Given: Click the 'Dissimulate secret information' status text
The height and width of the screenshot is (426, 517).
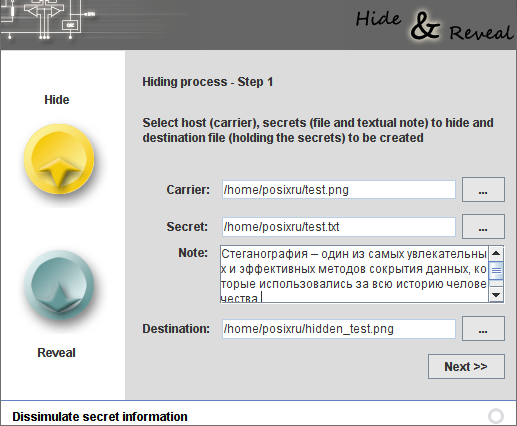Looking at the screenshot, I should (100, 417).
